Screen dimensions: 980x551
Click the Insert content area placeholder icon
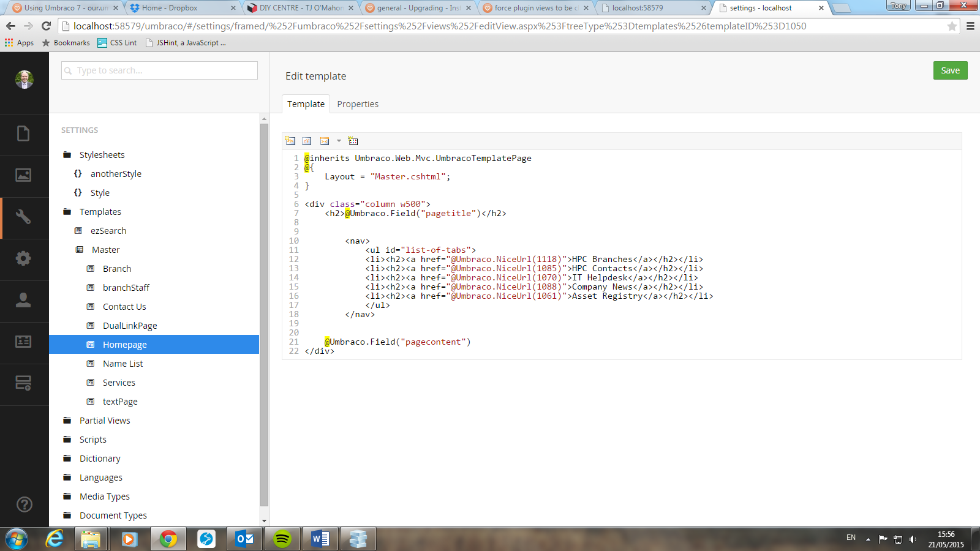coord(353,141)
